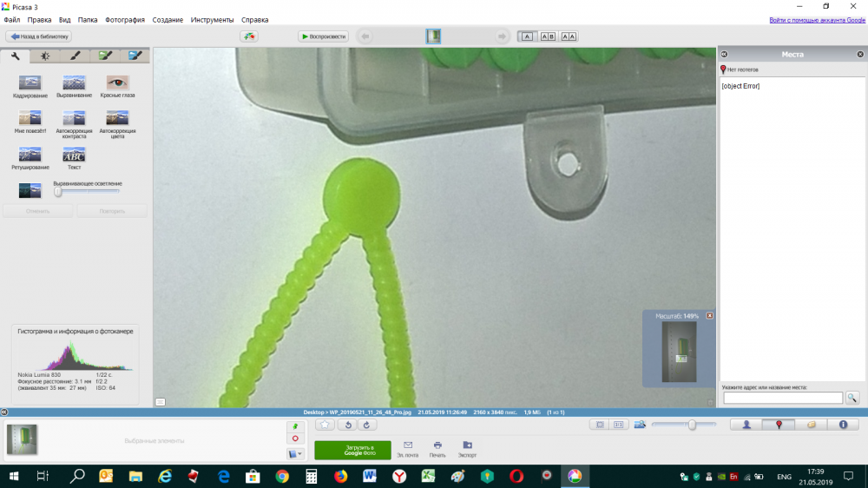Toggle the Places panel with map pin button

point(779,425)
